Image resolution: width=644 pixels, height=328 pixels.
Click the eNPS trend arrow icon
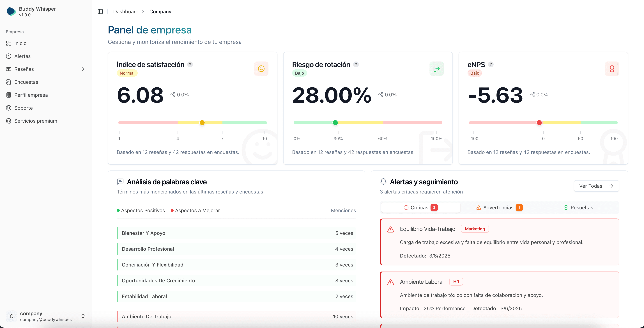pos(532,95)
